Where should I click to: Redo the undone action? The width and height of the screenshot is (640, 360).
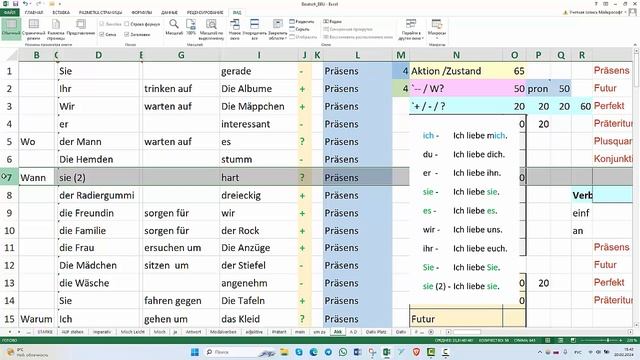click(x=39, y=4)
